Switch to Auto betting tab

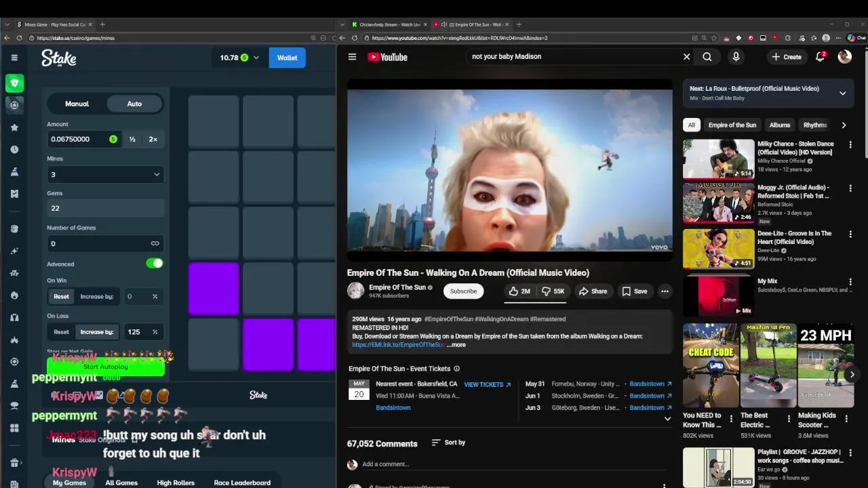[134, 104]
